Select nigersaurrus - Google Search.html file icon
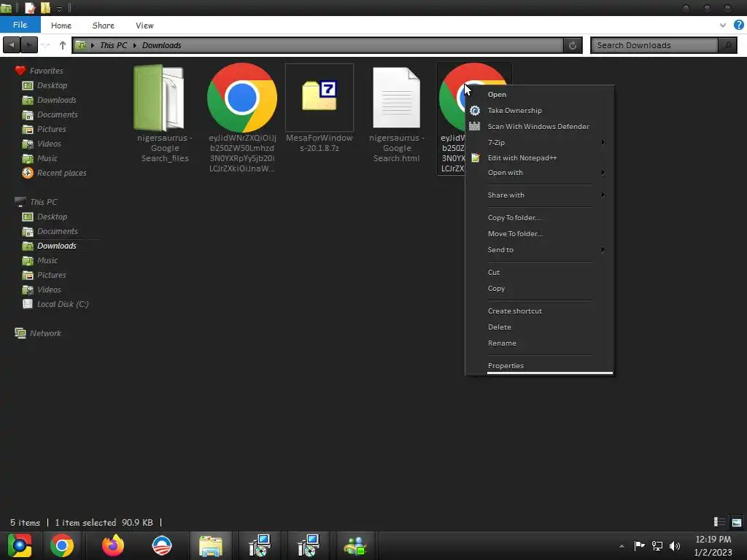 (396, 98)
